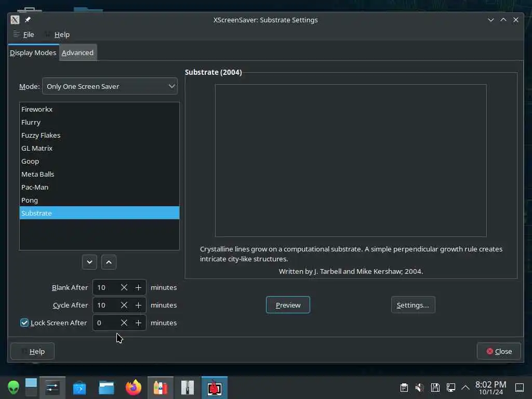This screenshot has width=532, height=399.
Task: Select GL Matrix screensaver
Action: pyautogui.click(x=99, y=148)
